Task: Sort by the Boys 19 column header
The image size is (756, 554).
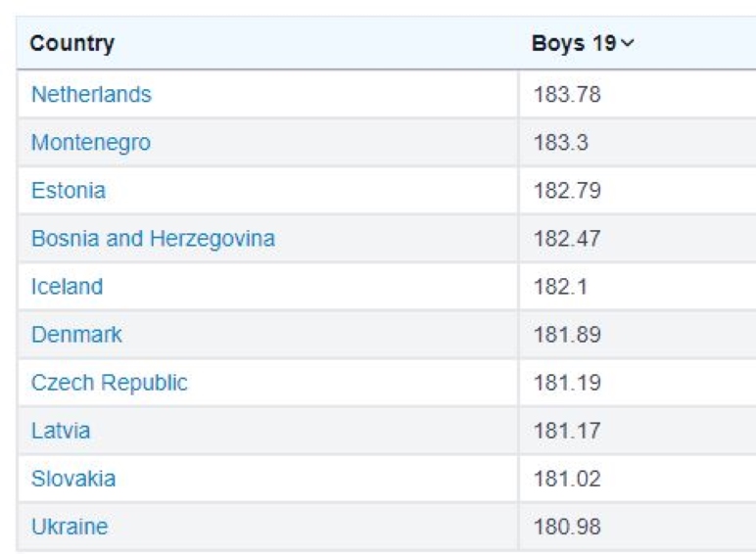Action: click(574, 44)
